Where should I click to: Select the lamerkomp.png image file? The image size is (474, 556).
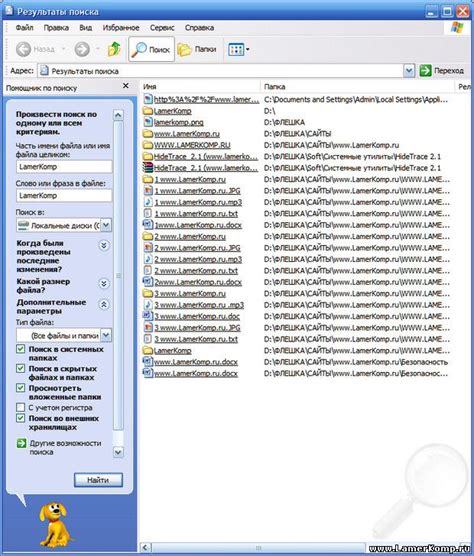tap(178, 122)
